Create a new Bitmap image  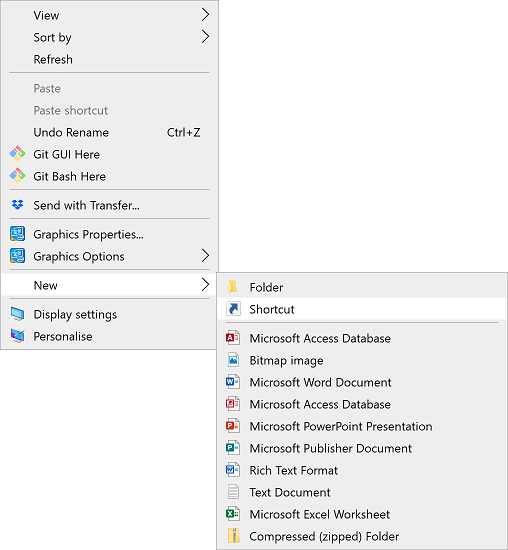click(362, 360)
